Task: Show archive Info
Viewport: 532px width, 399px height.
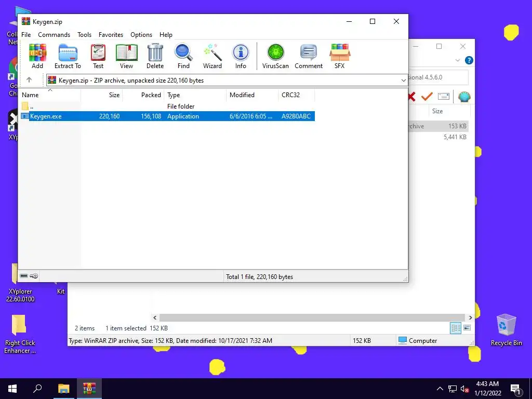Action: [241, 56]
